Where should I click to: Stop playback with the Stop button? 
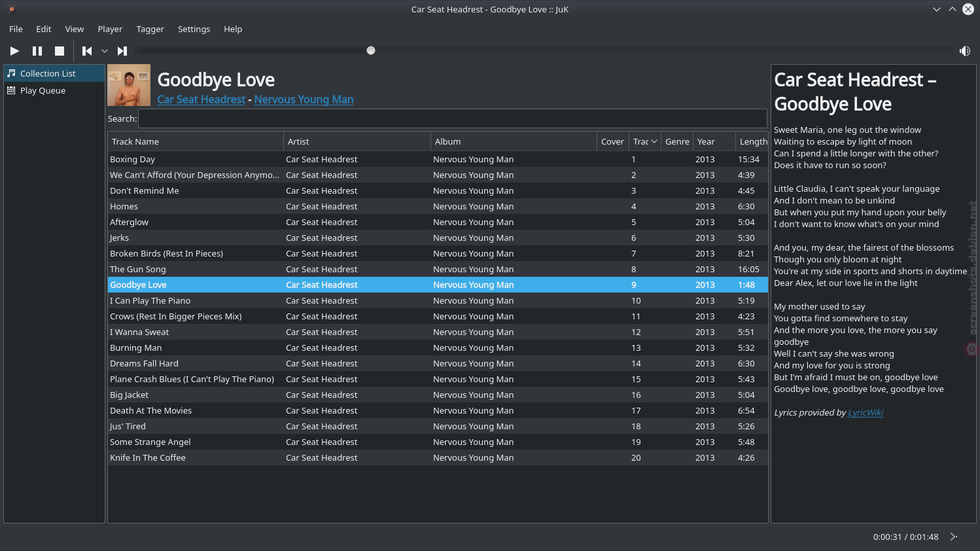tap(60, 51)
